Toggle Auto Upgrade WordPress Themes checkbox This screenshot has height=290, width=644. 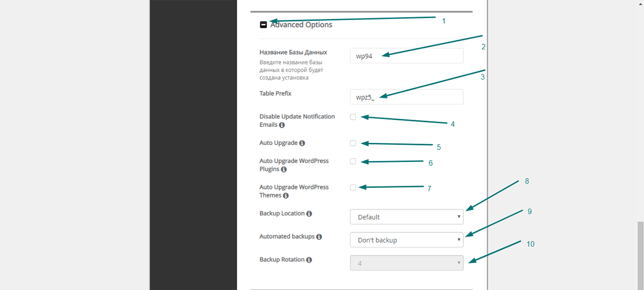click(x=353, y=187)
